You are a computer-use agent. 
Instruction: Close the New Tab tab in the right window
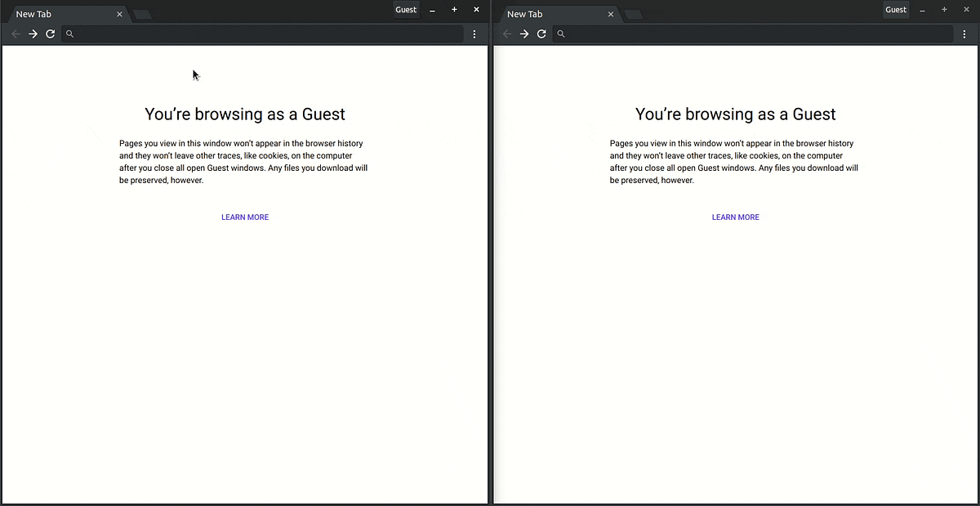611,14
